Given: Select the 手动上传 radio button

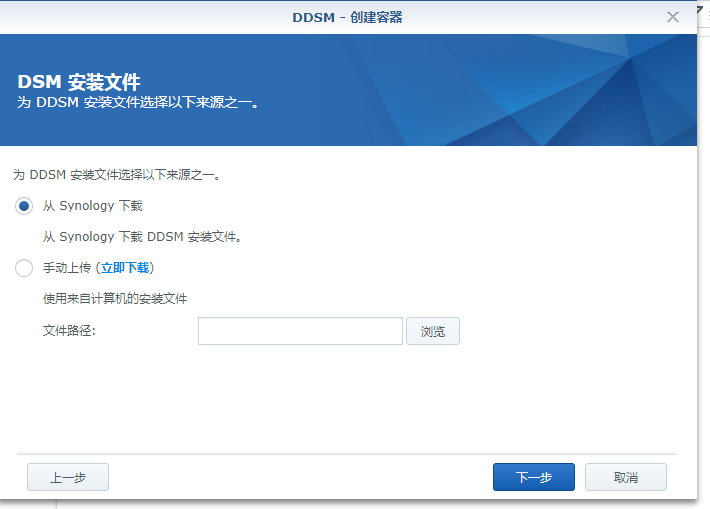Looking at the screenshot, I should 24,268.
